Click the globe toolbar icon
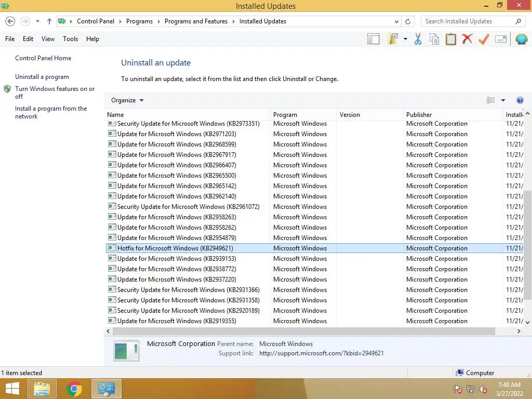 tap(522, 39)
